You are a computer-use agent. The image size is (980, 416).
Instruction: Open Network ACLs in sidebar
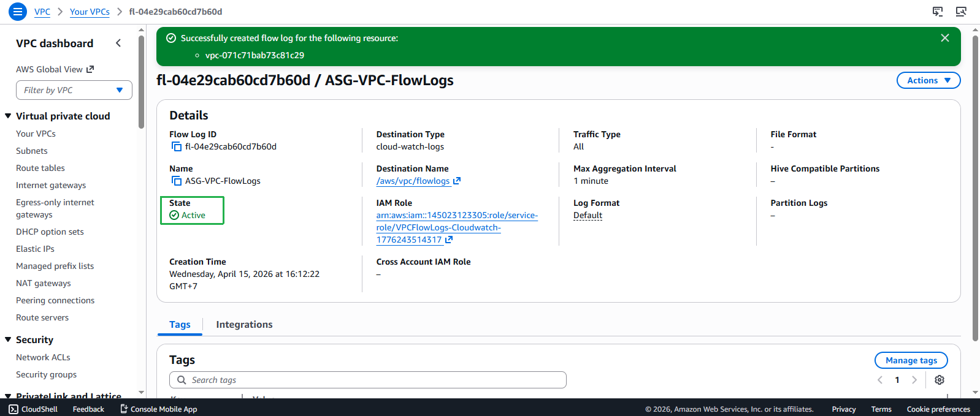43,357
